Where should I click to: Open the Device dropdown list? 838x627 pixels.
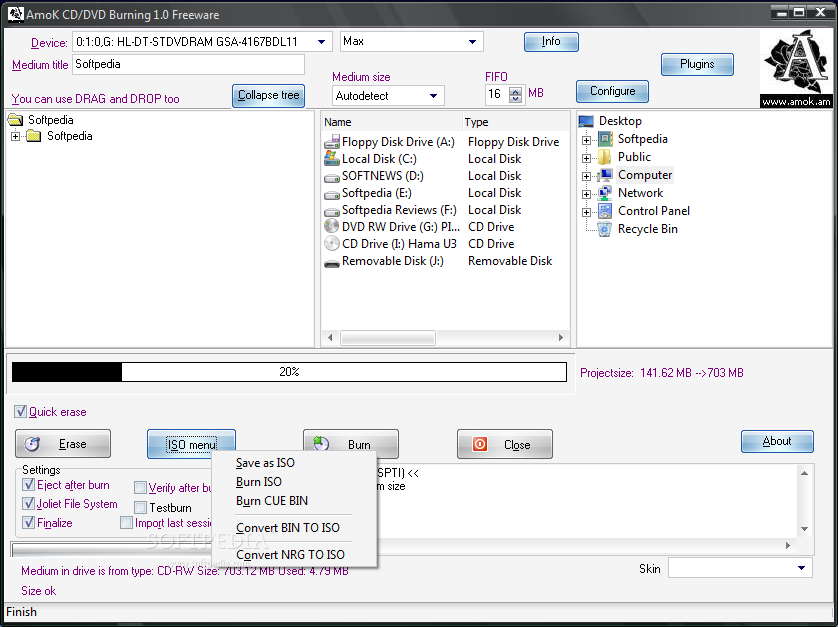coord(322,42)
